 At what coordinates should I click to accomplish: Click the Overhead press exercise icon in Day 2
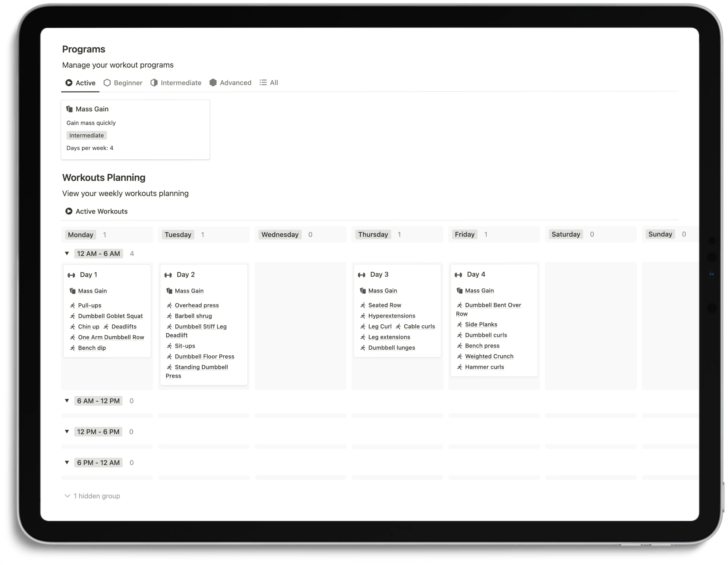pos(170,305)
